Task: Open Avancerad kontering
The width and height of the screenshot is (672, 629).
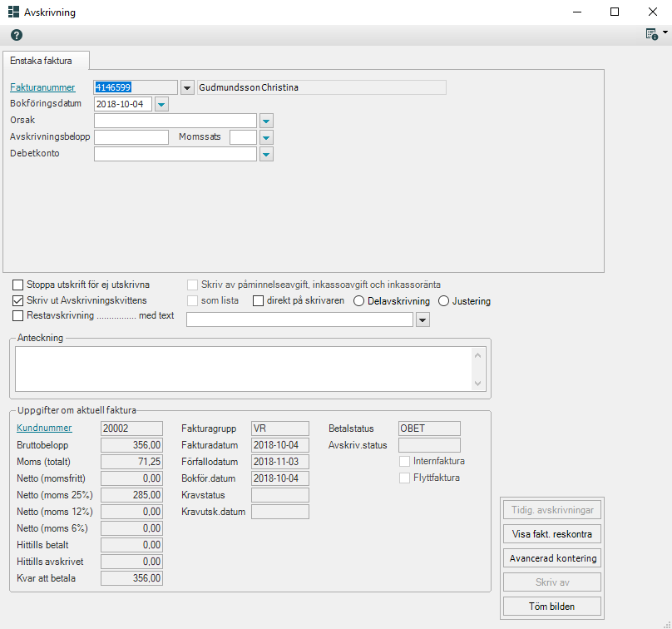Action: tap(552, 558)
